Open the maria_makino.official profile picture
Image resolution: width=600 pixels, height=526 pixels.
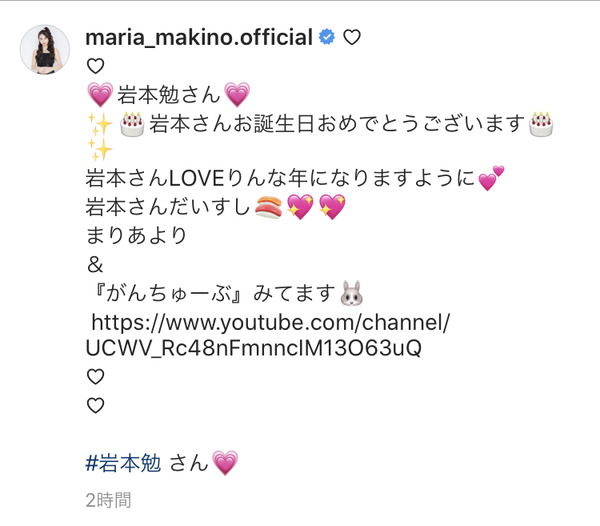pyautogui.click(x=45, y=50)
